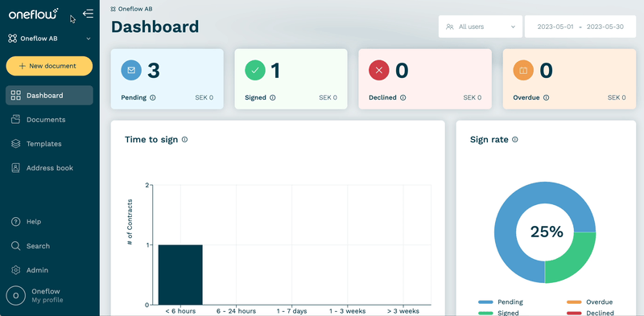Collapse the sidebar with the arrow icon
Screen dimensions: 644x316
click(88, 14)
